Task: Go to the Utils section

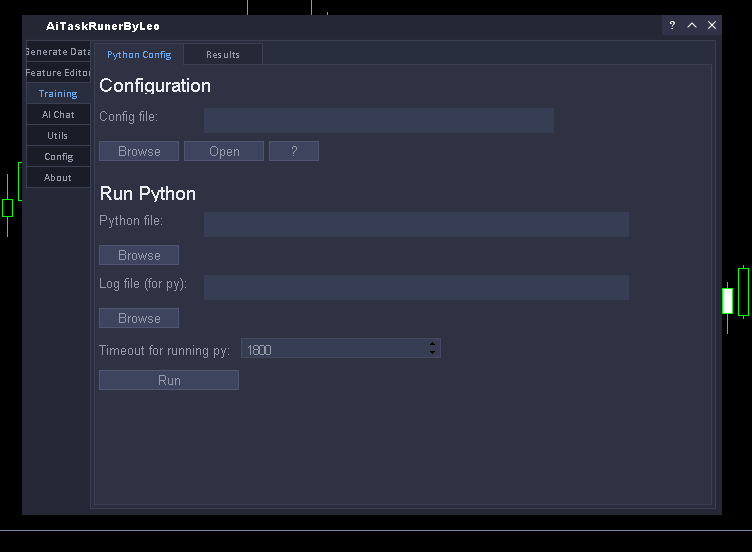Action: 58,136
